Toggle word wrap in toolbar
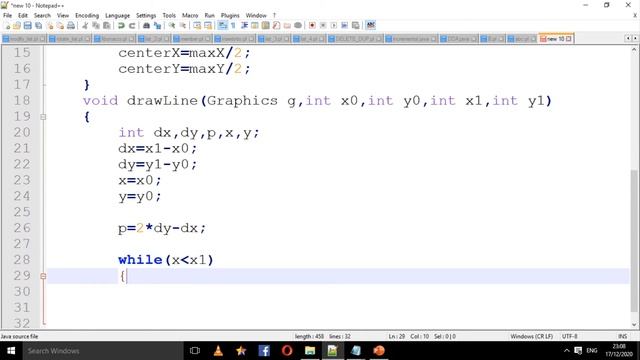Screen dimensions: 640x360 tap(222, 26)
